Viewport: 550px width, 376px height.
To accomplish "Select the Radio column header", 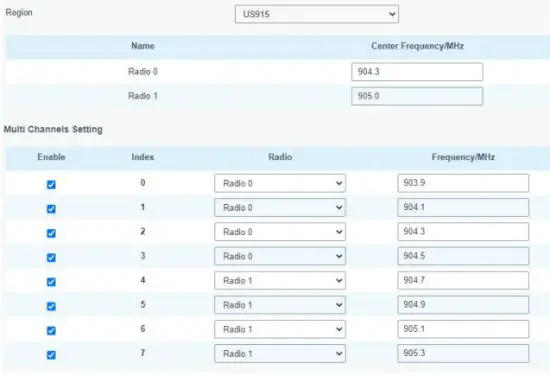I will pos(280,157).
